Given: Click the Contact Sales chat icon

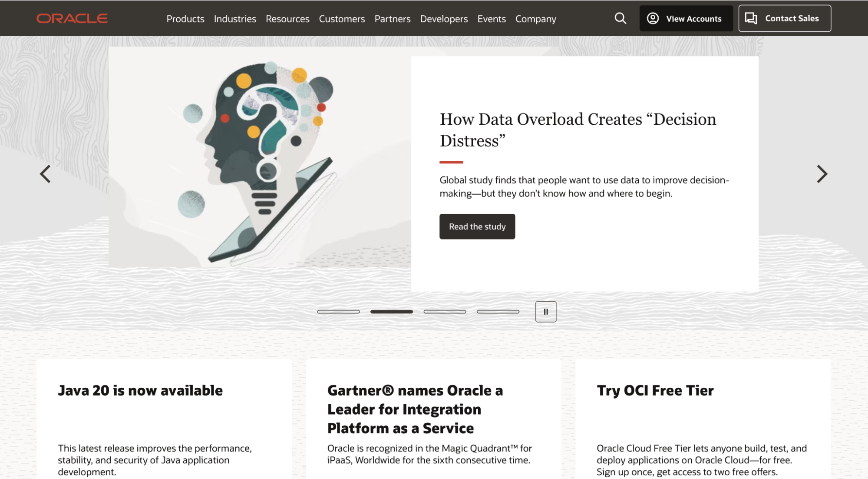Looking at the screenshot, I should 750,18.
